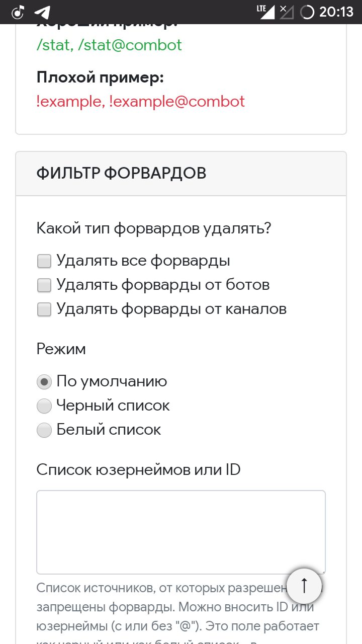The width and height of the screenshot is (362, 644).
Task: Click the 'ФИЛЬТР ФОРВАРДОВ' section header
Action: pyautogui.click(x=121, y=173)
